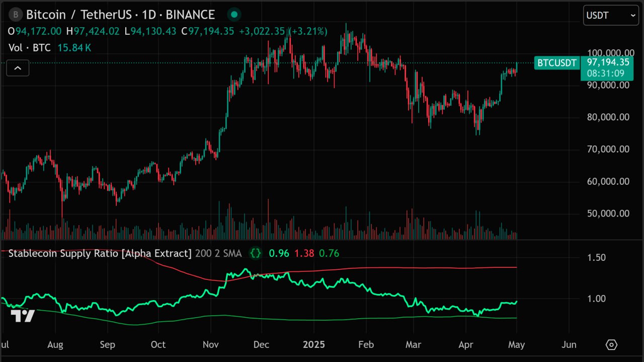Click the indicator value 0.96
The image size is (644, 362).
pyautogui.click(x=279, y=253)
